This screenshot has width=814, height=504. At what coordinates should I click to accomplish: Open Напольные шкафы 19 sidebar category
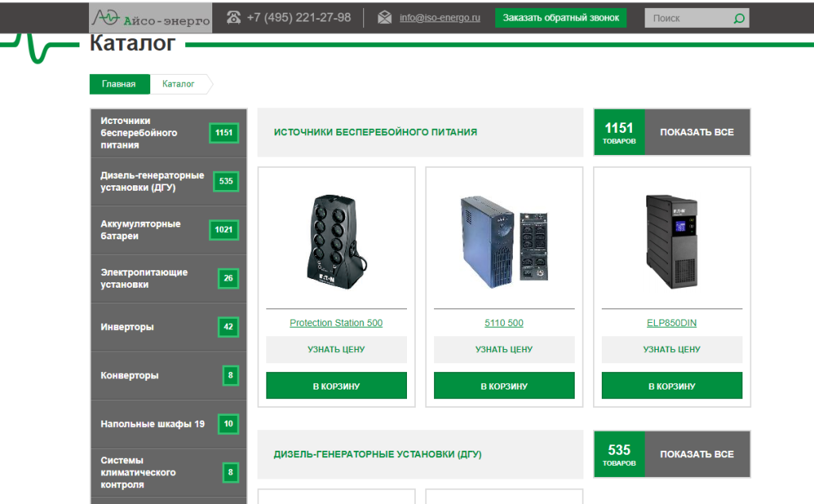pyautogui.click(x=169, y=424)
